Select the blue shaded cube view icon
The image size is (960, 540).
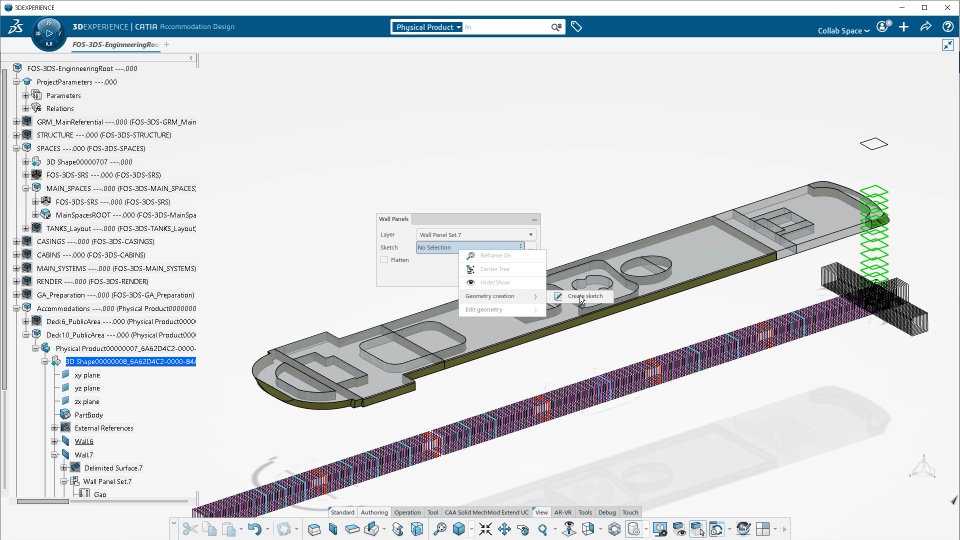459,529
